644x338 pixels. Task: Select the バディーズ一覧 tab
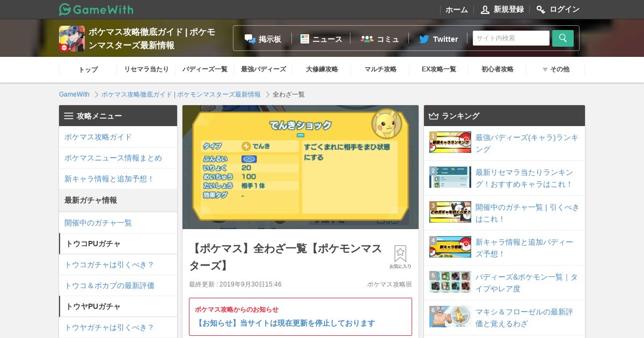[x=205, y=69]
